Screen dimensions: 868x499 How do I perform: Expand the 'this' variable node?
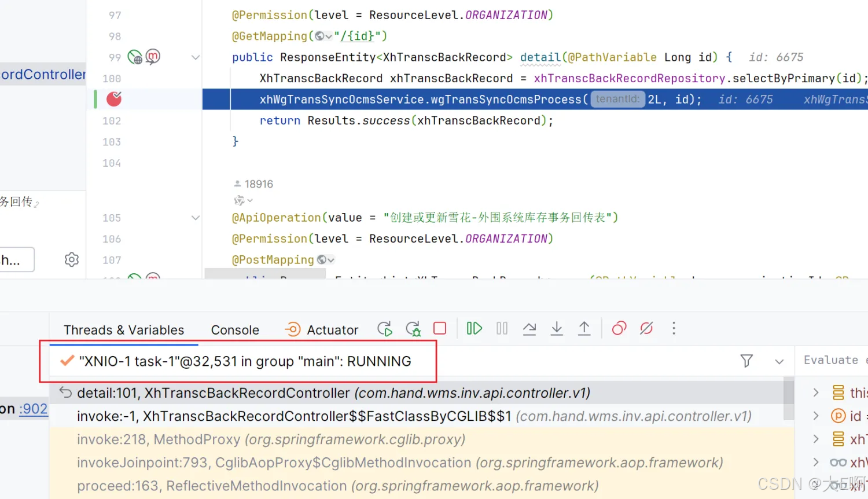[816, 392]
